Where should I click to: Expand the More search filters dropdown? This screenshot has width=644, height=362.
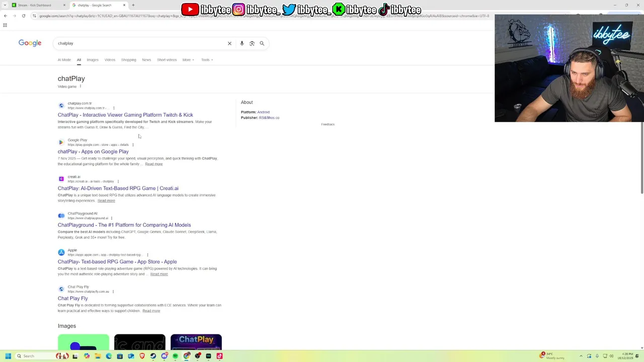(188, 60)
